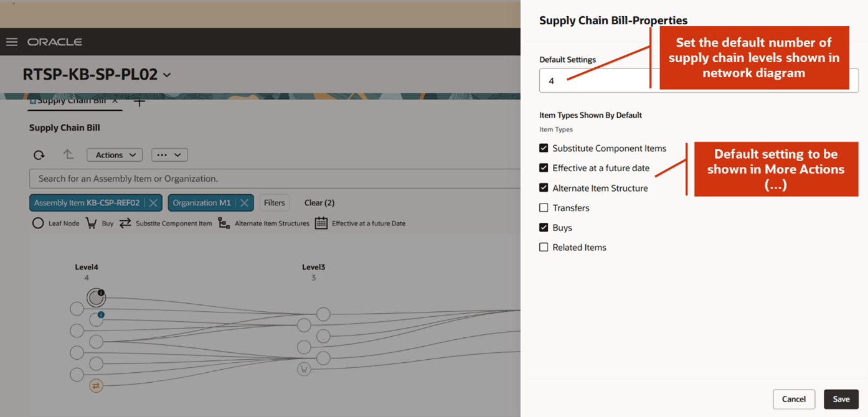
Task: Enable the Transfers item type
Action: coord(544,207)
